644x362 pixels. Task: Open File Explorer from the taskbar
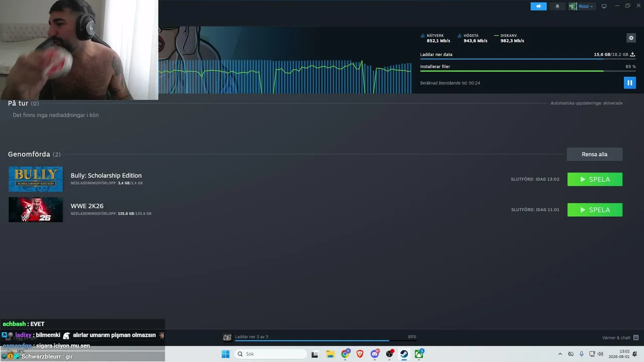pos(330,354)
